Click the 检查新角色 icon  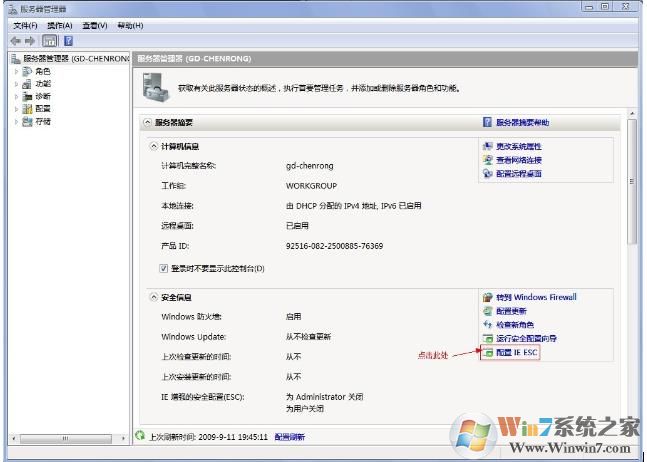tap(488, 325)
